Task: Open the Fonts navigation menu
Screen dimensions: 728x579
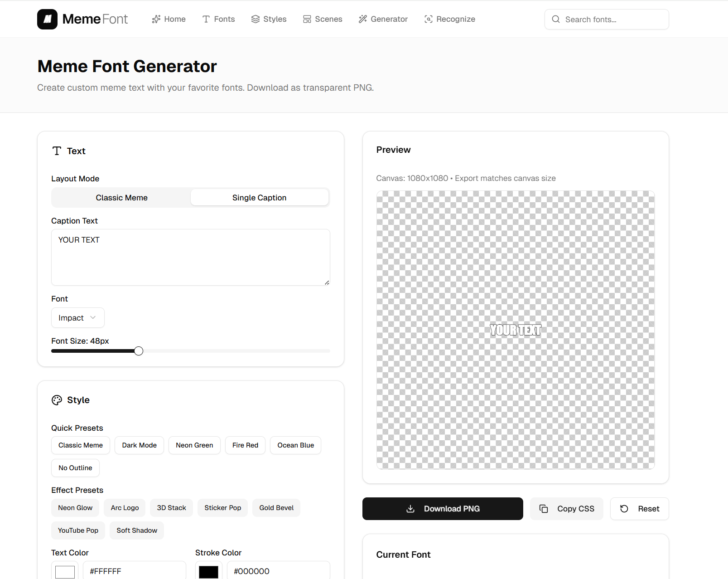Action: pos(218,19)
